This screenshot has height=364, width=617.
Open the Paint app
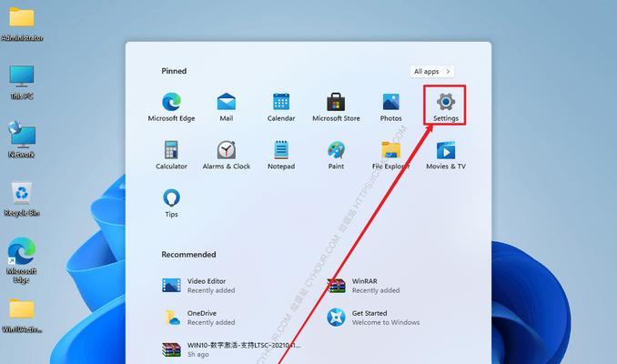(x=336, y=155)
